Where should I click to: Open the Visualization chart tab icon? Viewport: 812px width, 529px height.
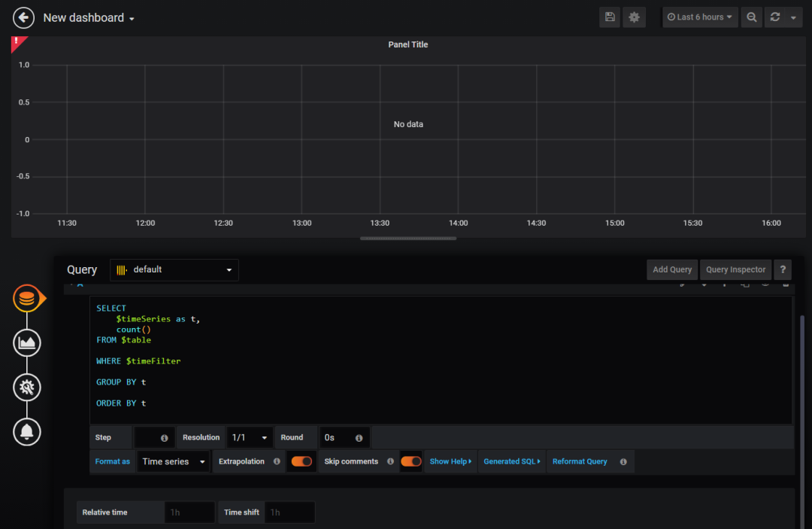(x=27, y=342)
